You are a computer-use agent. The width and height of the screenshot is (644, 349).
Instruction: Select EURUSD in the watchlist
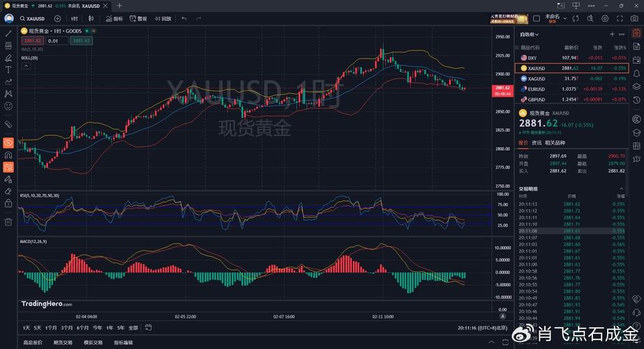pos(536,89)
